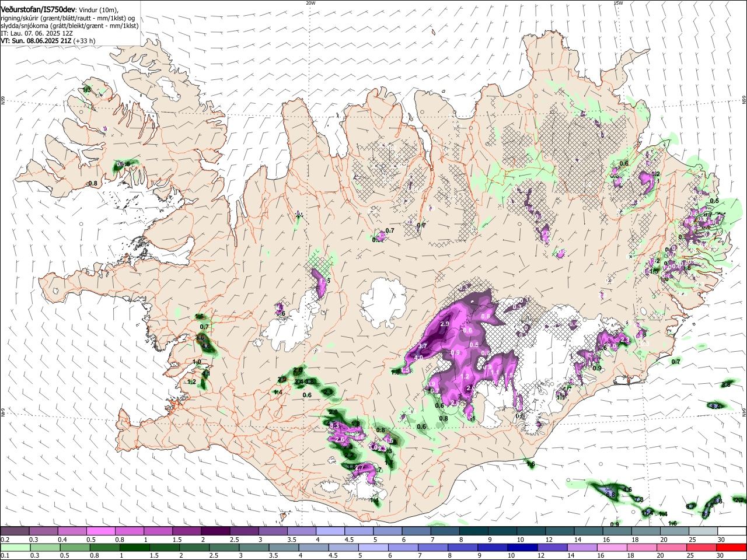Choose the upper legend swatch labeled 2.5

pos(243,531)
